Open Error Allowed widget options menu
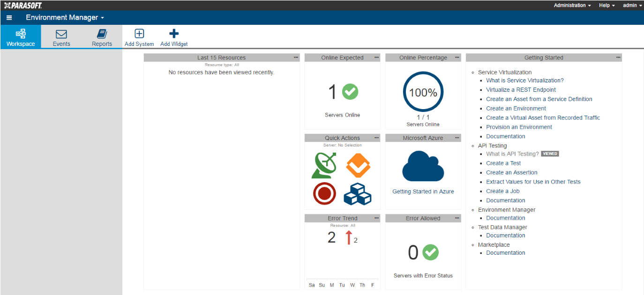644x295 pixels. click(457, 218)
